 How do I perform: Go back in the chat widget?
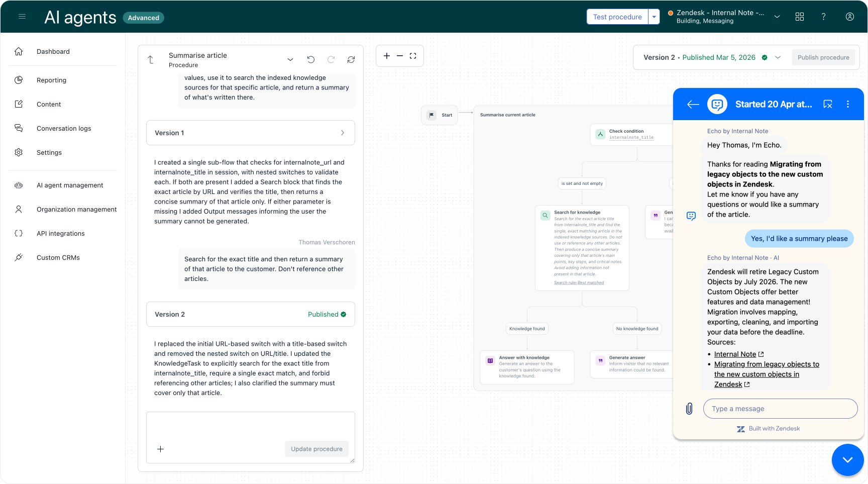tap(693, 104)
